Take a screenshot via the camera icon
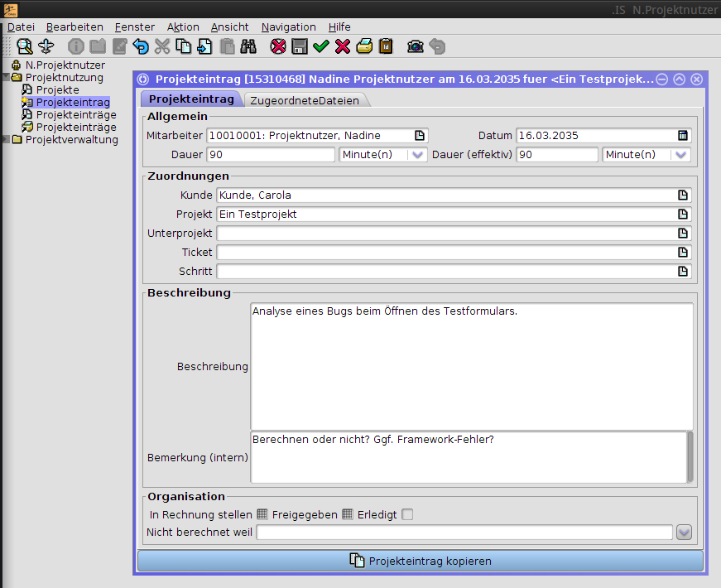721x588 pixels. point(414,46)
